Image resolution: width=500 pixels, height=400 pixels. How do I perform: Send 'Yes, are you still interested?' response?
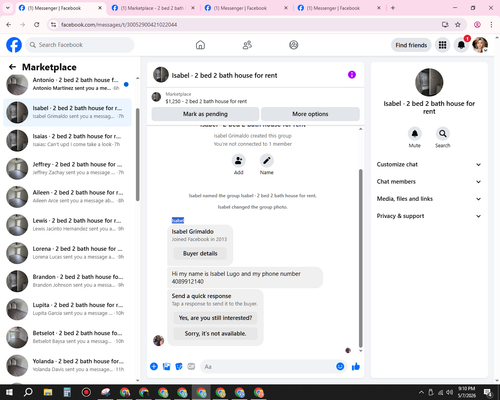click(x=215, y=318)
